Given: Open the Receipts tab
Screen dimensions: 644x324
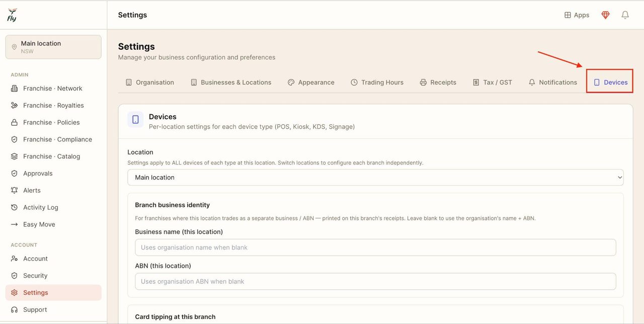Looking at the screenshot, I should (x=438, y=83).
